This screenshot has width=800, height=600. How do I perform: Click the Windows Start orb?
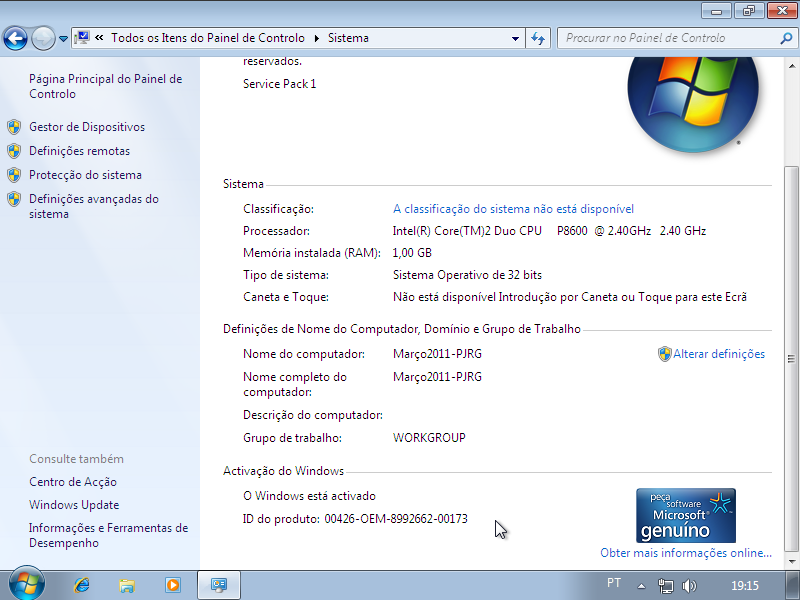click(27, 584)
